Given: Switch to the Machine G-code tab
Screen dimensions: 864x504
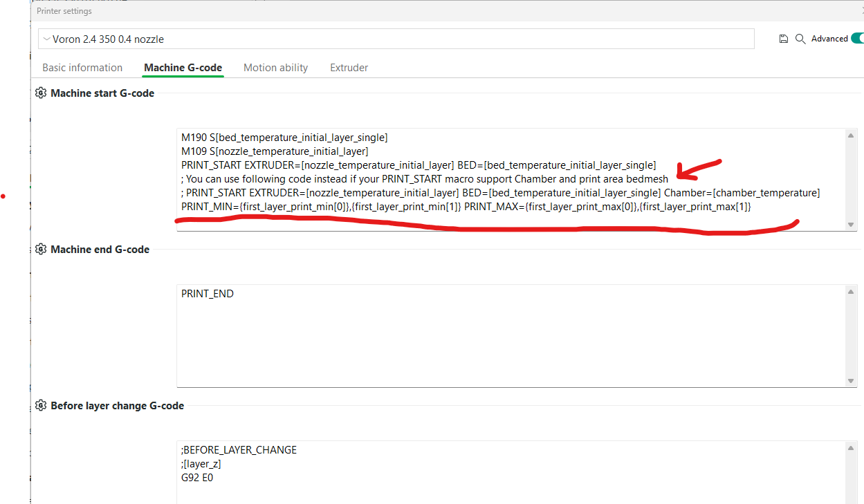Looking at the screenshot, I should click(183, 67).
